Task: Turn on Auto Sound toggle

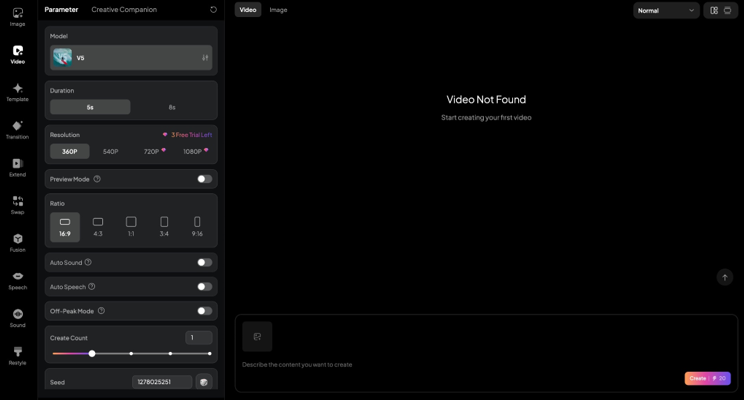Action: (204, 262)
